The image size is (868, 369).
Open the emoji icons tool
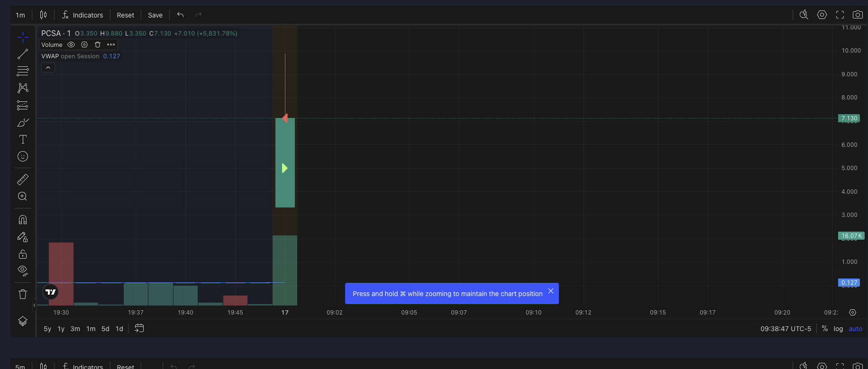pos(23,157)
